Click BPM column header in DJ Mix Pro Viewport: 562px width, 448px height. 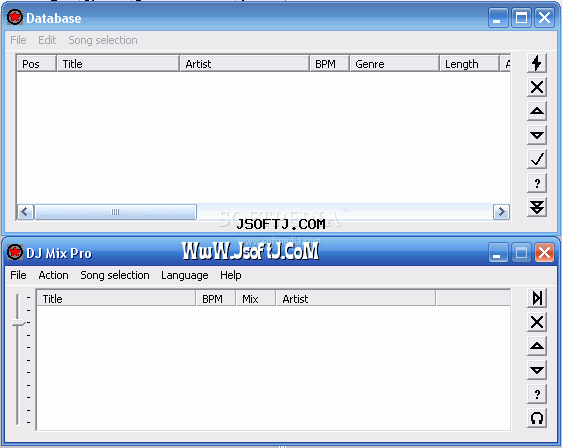(216, 299)
